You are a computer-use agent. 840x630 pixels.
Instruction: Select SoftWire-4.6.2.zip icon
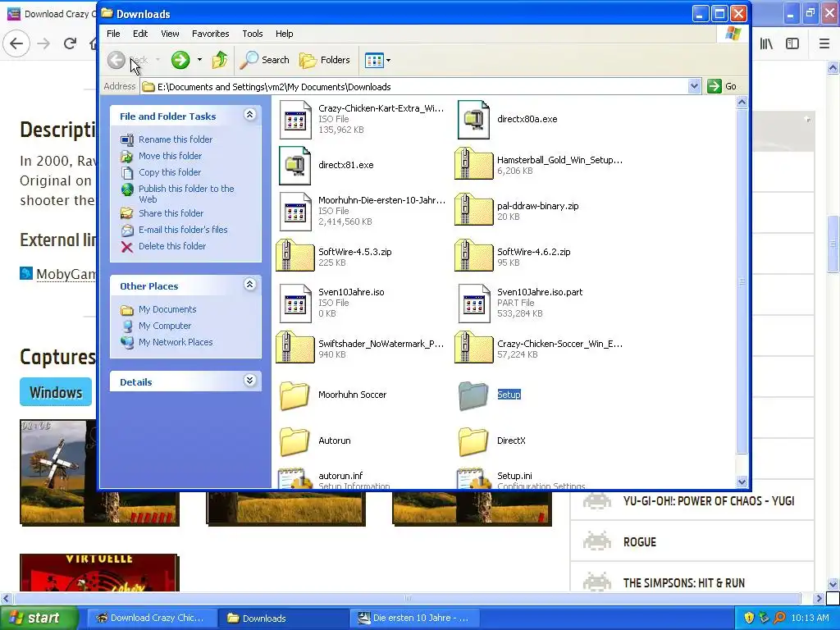[x=473, y=256]
